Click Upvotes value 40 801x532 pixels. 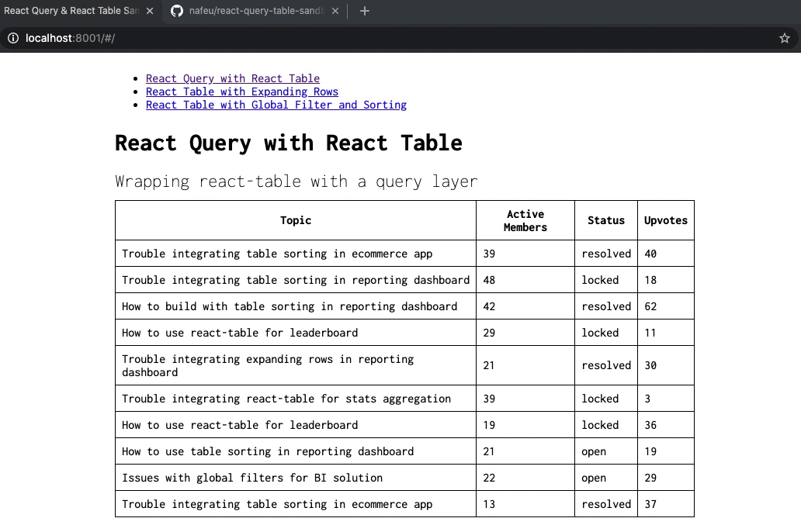[650, 254]
